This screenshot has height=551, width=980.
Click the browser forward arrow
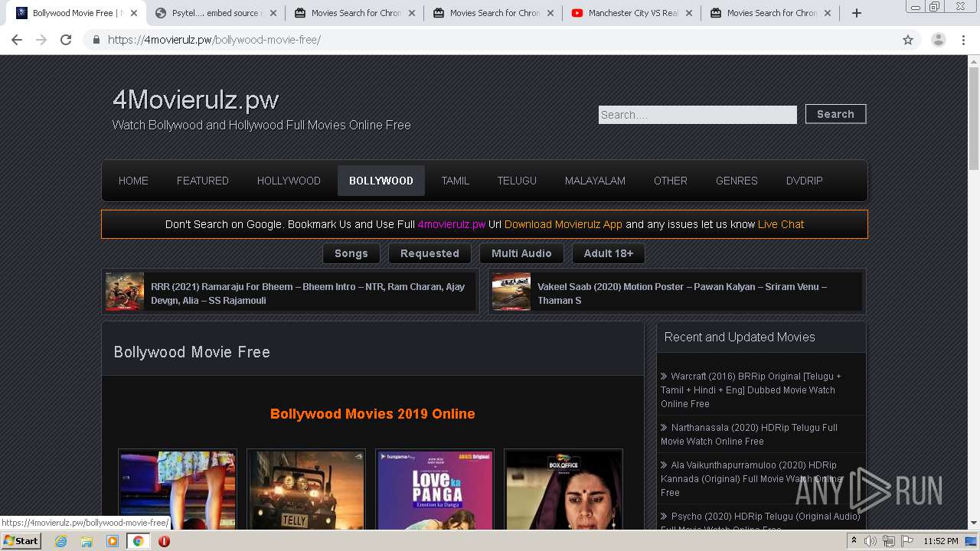point(41,40)
